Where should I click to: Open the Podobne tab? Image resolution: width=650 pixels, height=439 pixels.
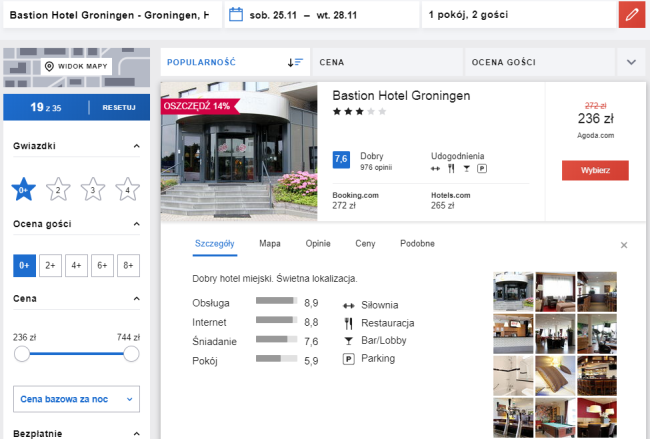[417, 244]
